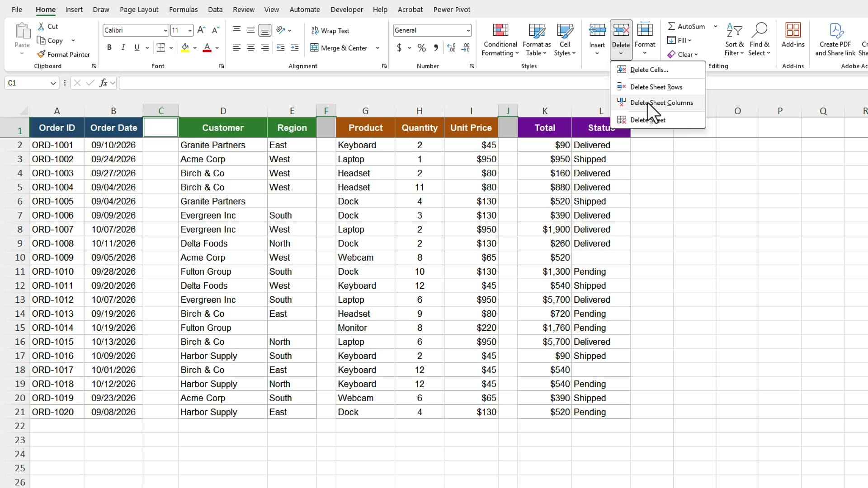Image resolution: width=868 pixels, height=488 pixels.
Task: Apply the yellow Fill Color swatch
Action: click(185, 48)
